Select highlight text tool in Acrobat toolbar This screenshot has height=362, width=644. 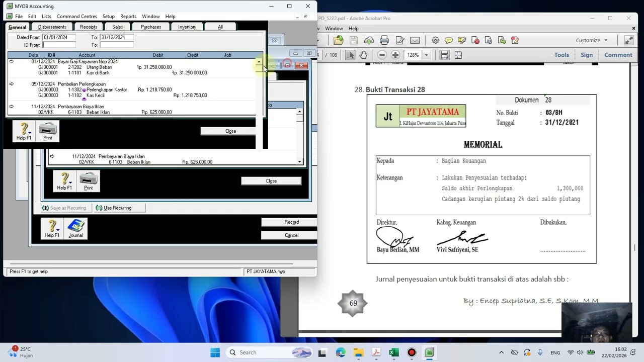[x=462, y=40]
